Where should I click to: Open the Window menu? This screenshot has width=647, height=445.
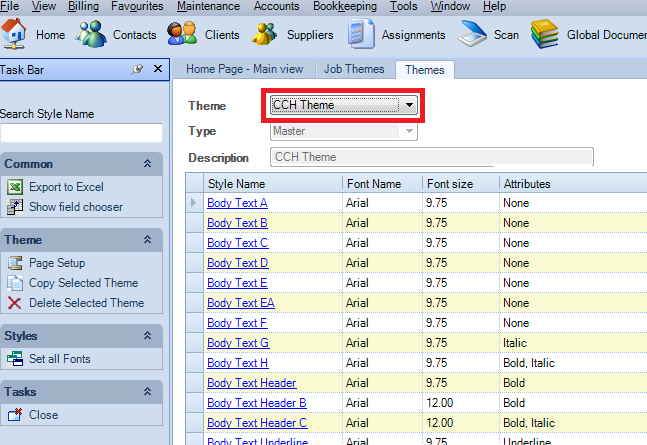point(450,6)
